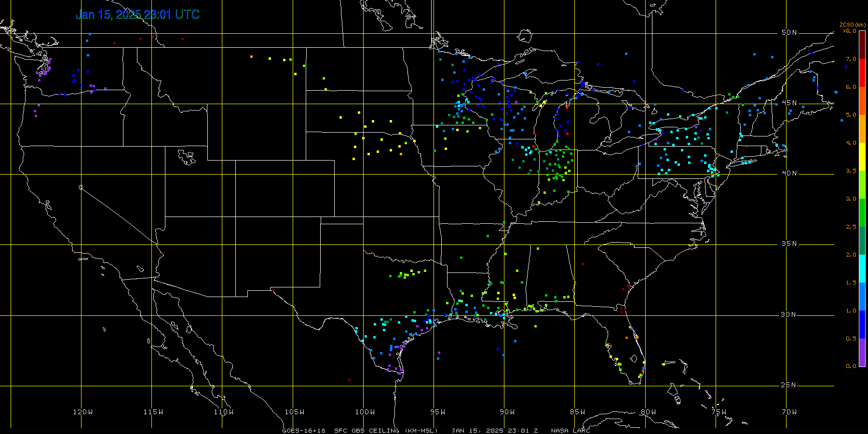Image resolution: width=868 pixels, height=434 pixels.
Task: Click the 95W longitude label
Action: click(x=438, y=412)
